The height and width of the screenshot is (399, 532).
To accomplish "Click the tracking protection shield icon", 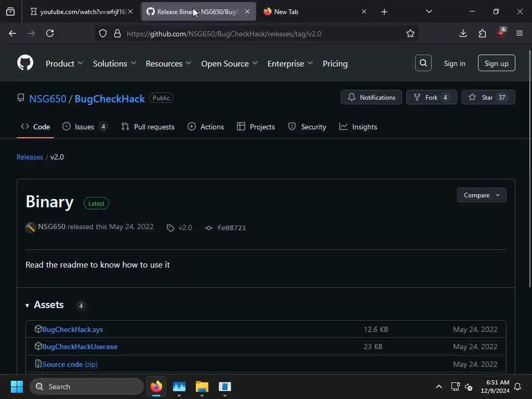I will click(103, 34).
